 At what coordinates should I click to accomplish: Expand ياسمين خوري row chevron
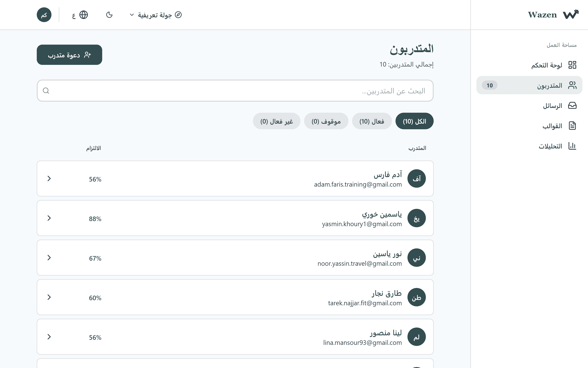tap(49, 218)
